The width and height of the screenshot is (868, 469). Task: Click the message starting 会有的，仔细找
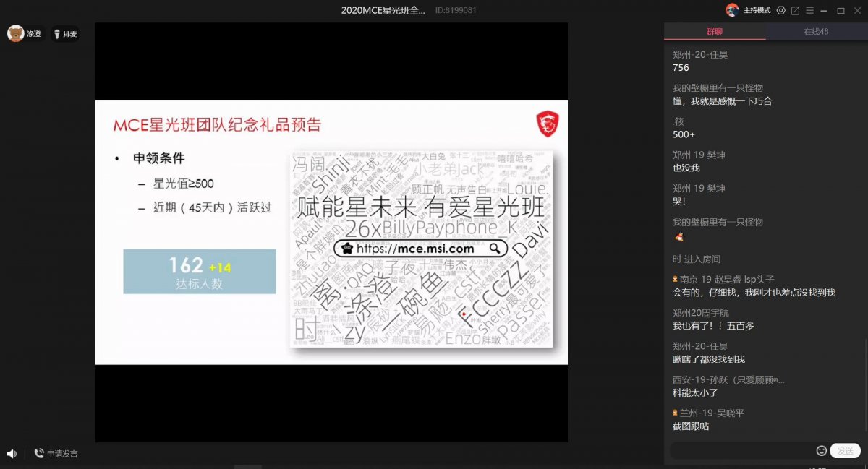pos(754,292)
